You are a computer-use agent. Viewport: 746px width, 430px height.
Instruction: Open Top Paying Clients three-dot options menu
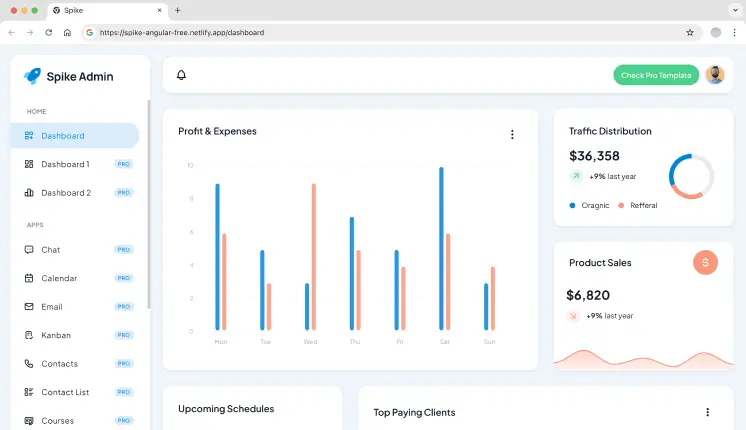click(707, 412)
